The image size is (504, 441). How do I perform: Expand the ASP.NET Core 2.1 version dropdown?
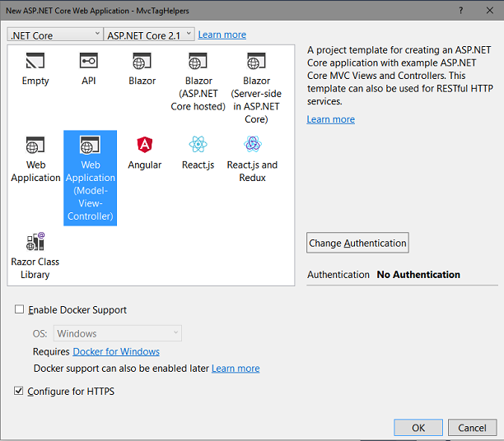click(149, 35)
